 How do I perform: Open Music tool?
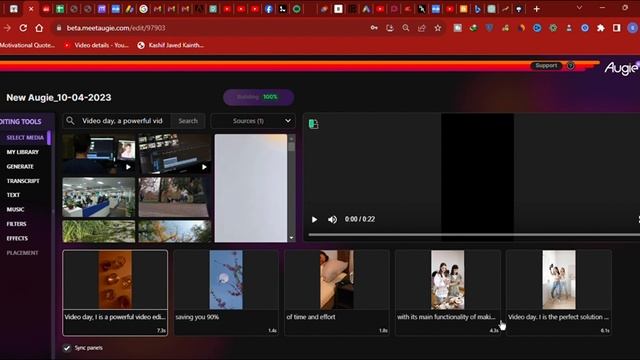[15, 209]
